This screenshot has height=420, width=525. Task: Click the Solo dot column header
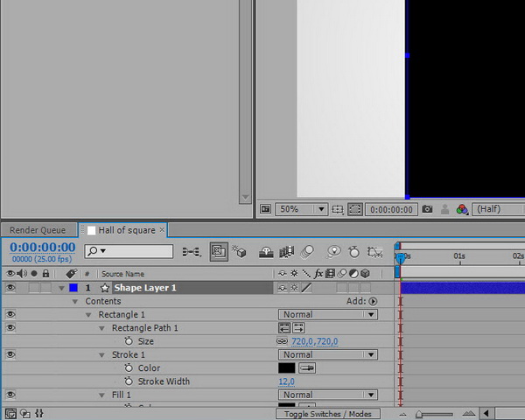coord(34,274)
